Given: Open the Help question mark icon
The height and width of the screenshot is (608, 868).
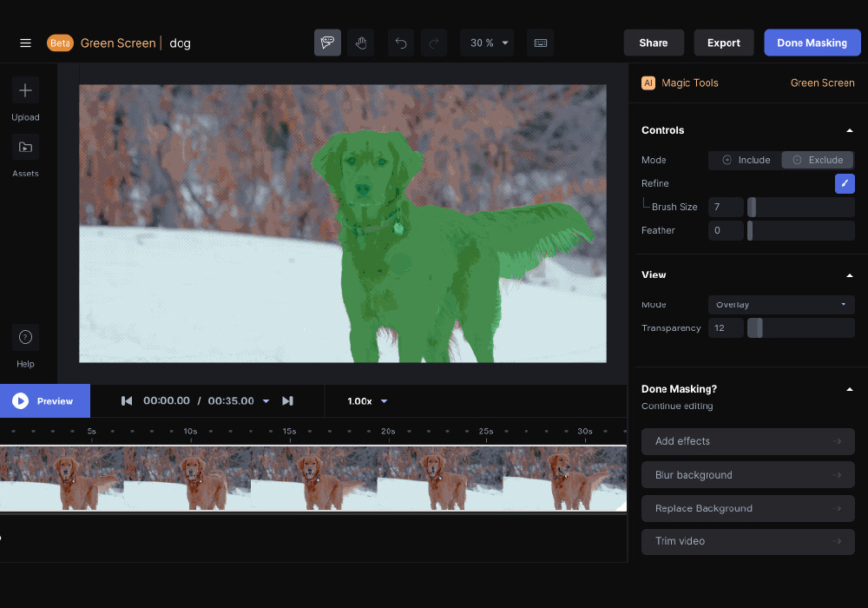Looking at the screenshot, I should (x=25, y=337).
